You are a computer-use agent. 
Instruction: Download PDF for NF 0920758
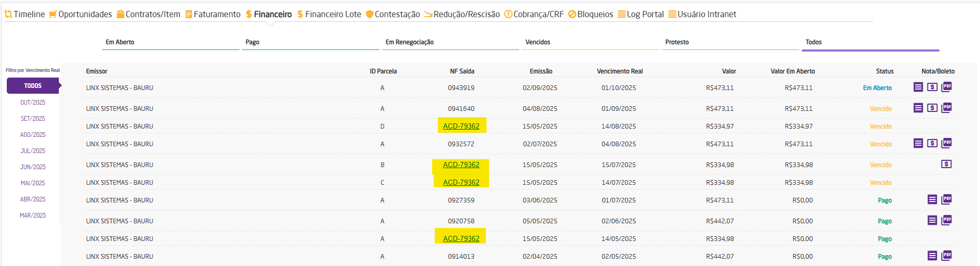point(947,220)
